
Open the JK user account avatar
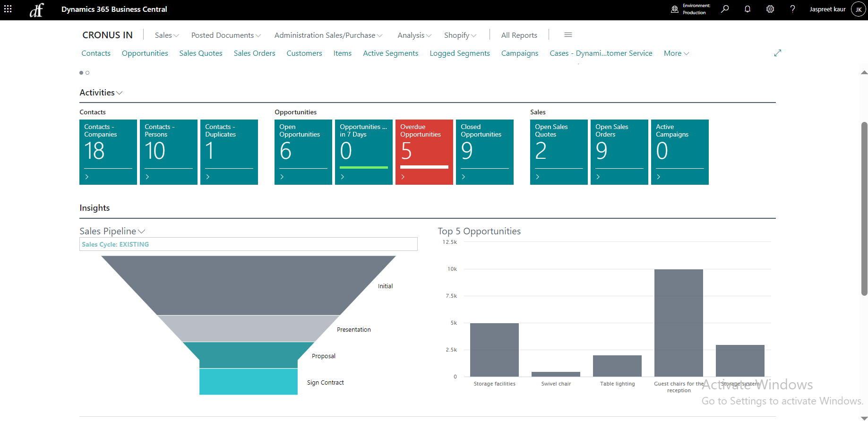pos(858,9)
